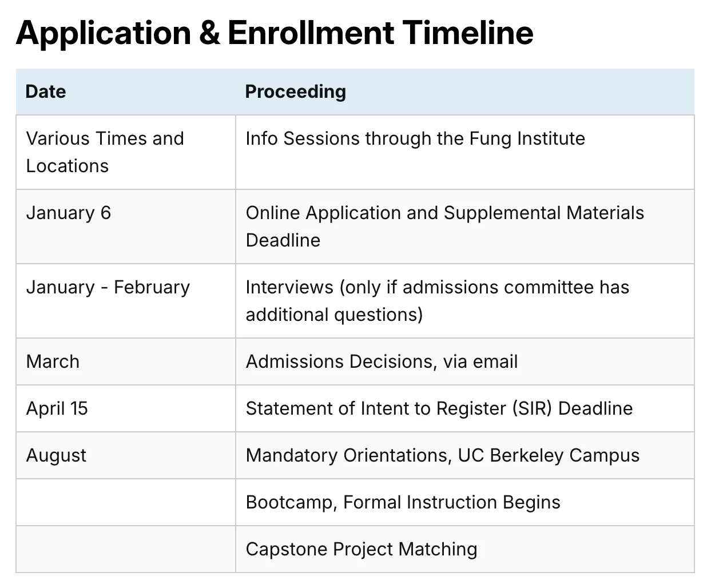Viewport: 715px width, 588px height.
Task: Click the Application & Enrollment Timeline heading
Action: pos(275,33)
